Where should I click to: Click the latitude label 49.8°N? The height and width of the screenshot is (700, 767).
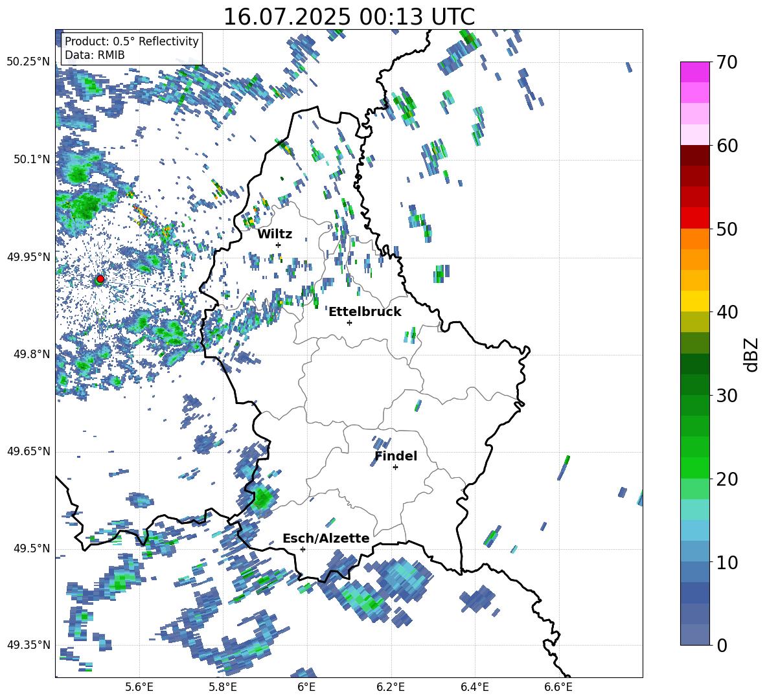click(x=32, y=354)
